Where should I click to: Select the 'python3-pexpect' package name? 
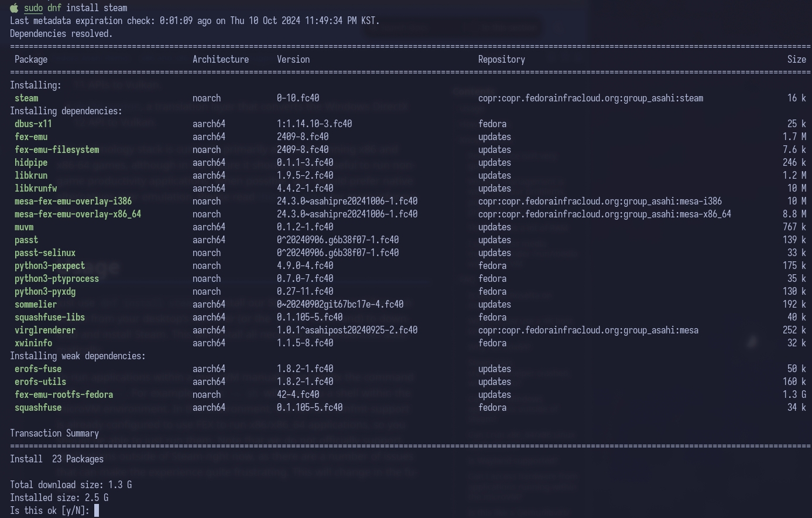pyautogui.click(x=50, y=265)
